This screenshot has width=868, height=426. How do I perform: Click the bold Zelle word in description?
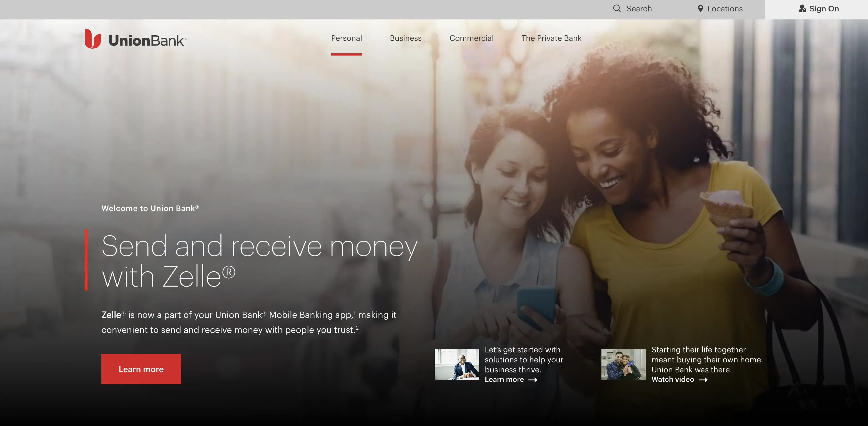[111, 315]
